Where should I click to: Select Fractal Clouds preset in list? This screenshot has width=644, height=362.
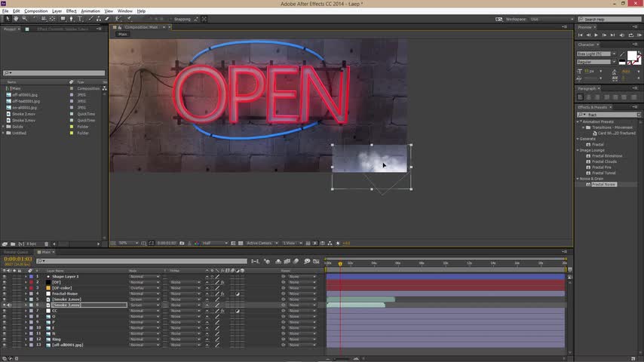coord(604,161)
